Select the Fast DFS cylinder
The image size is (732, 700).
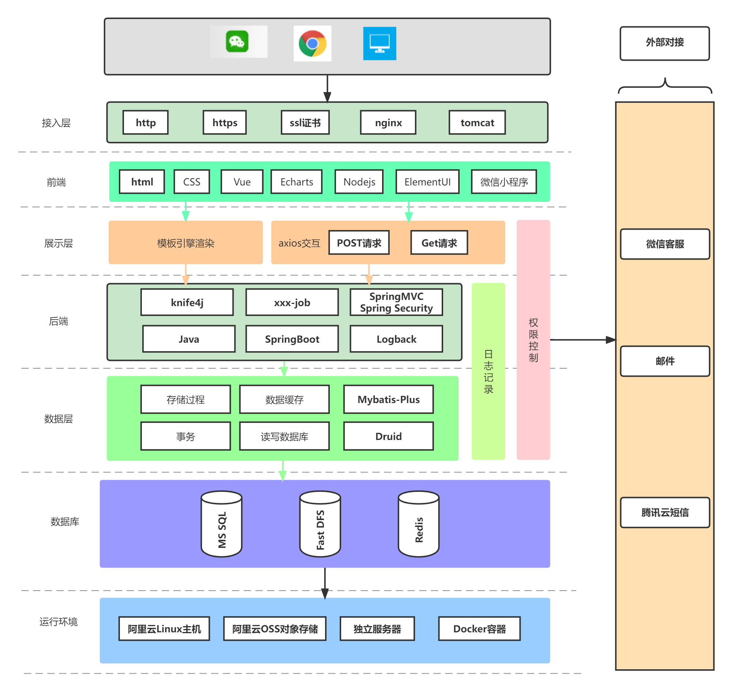tap(320, 523)
